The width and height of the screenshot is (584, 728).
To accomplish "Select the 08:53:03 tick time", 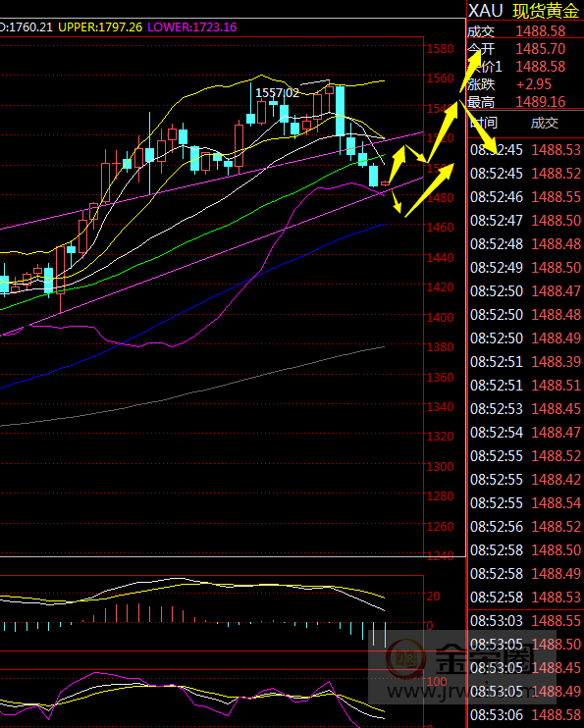I will pyautogui.click(x=497, y=621).
